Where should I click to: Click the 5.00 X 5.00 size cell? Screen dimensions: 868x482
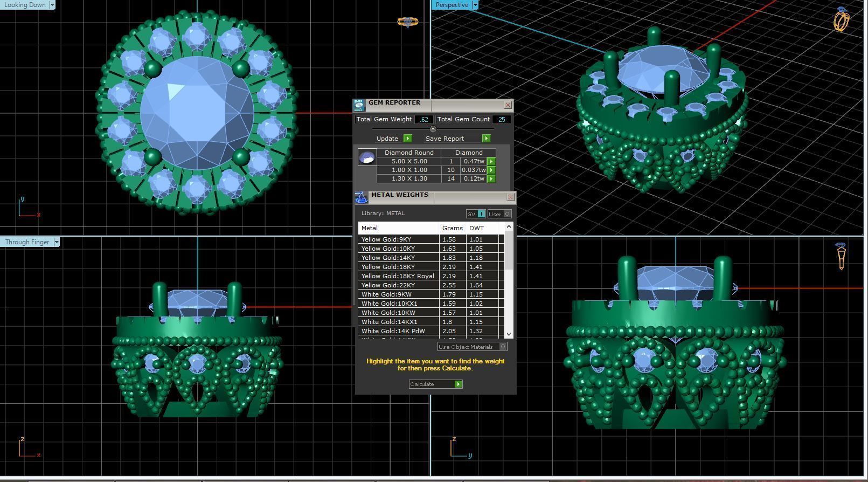coord(409,161)
